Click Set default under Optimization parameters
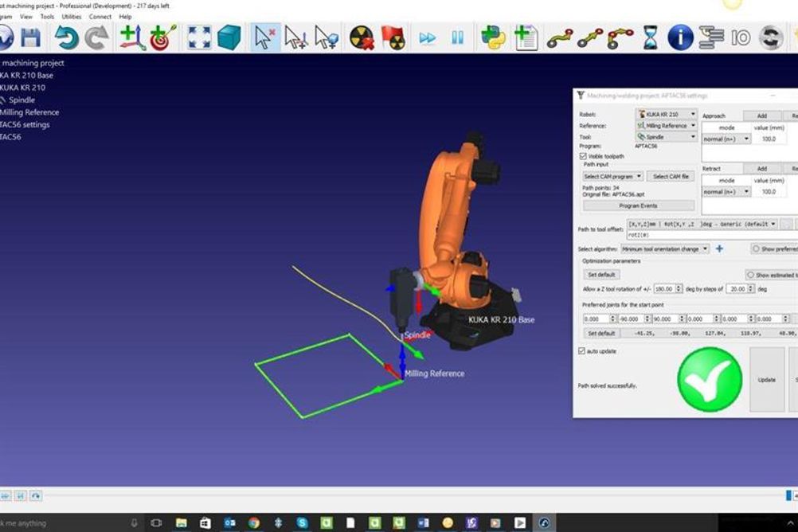 point(601,275)
